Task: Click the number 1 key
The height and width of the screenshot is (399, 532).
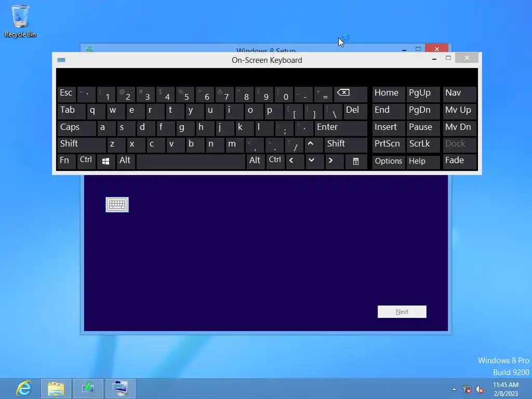Action: coord(106,94)
